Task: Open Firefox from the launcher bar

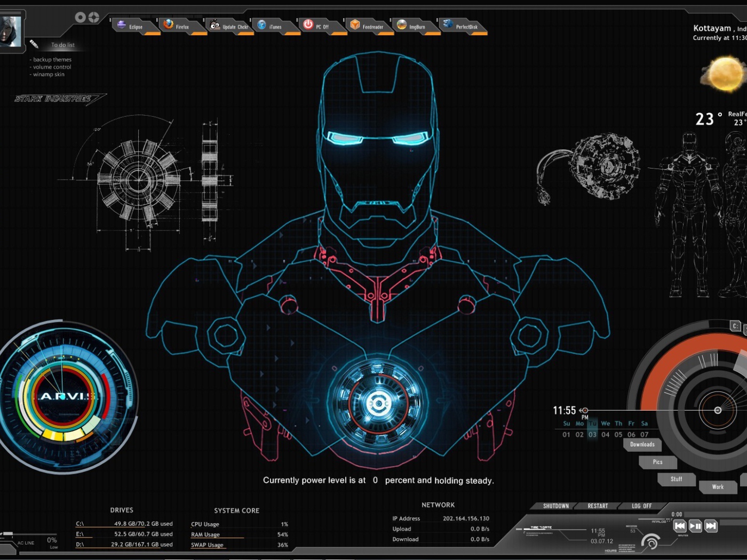Action: [169, 25]
